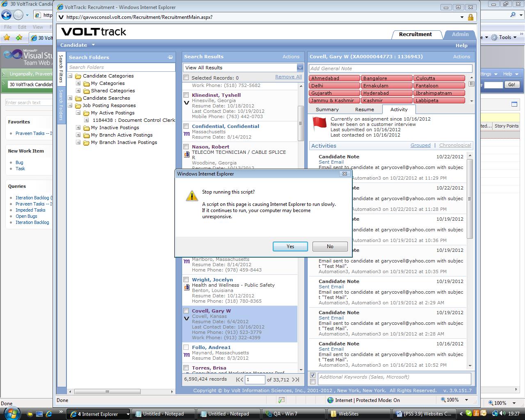Open the candidate Resume tab
This screenshot has width=525, height=420.
(x=365, y=110)
